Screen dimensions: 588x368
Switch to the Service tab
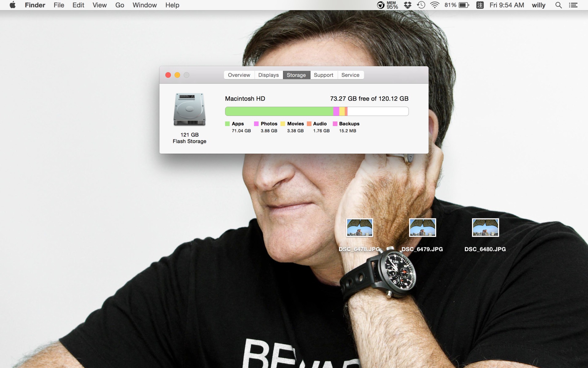click(x=350, y=75)
